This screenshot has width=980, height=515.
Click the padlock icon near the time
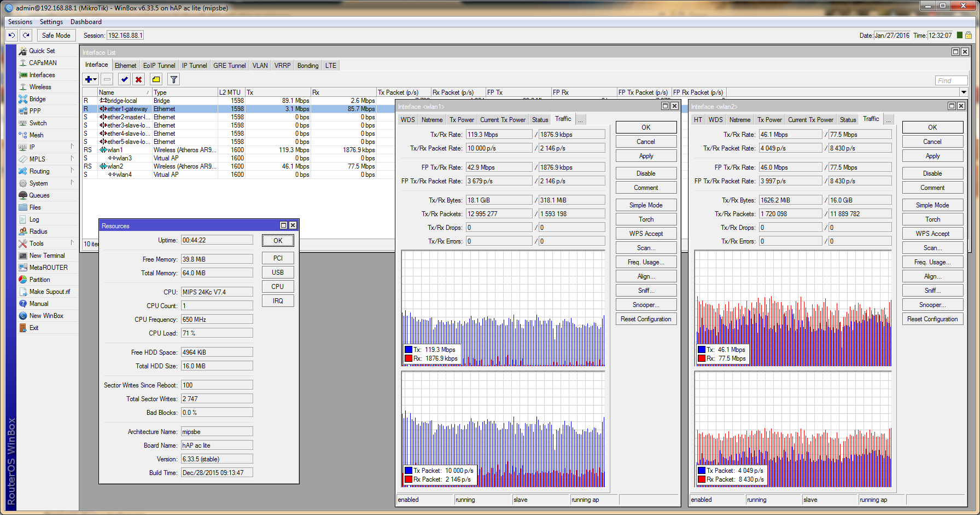coord(968,36)
